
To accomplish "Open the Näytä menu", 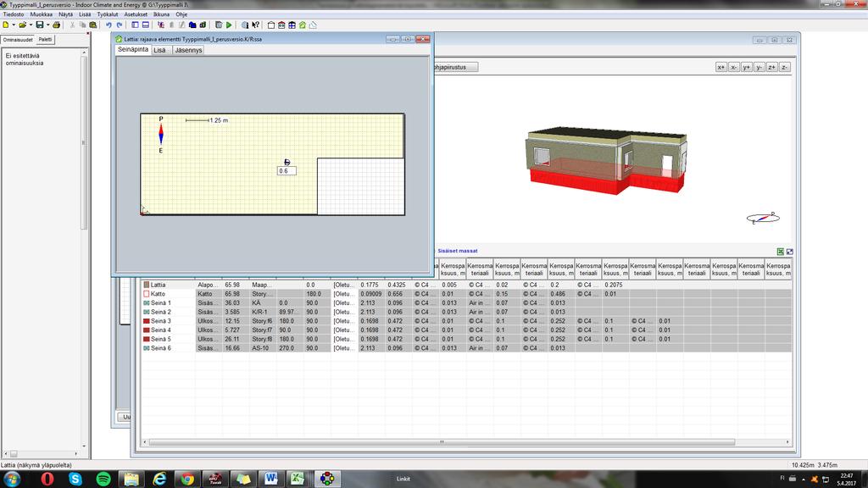I will pyautogui.click(x=65, y=14).
